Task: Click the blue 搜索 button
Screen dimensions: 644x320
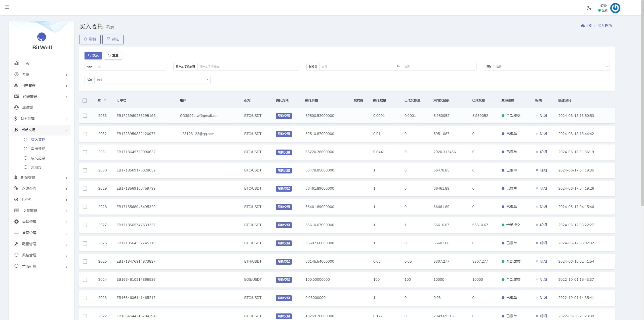Action: 93,55
